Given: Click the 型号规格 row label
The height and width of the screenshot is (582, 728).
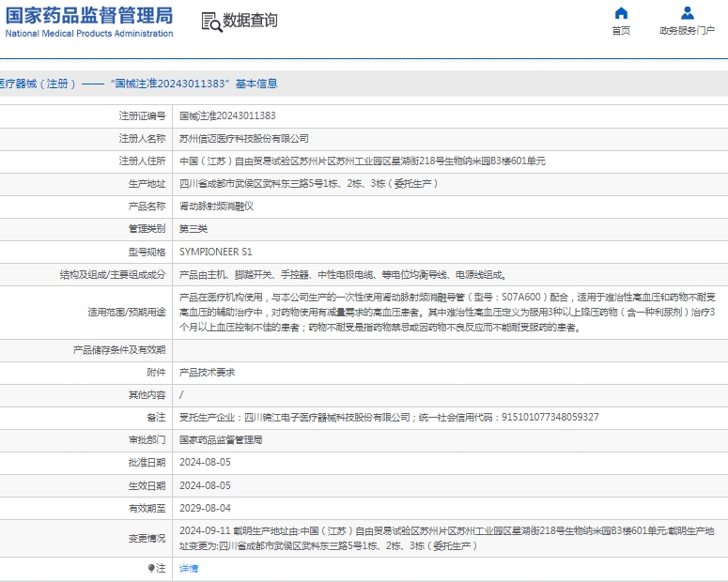Looking at the screenshot, I should click(x=147, y=252).
